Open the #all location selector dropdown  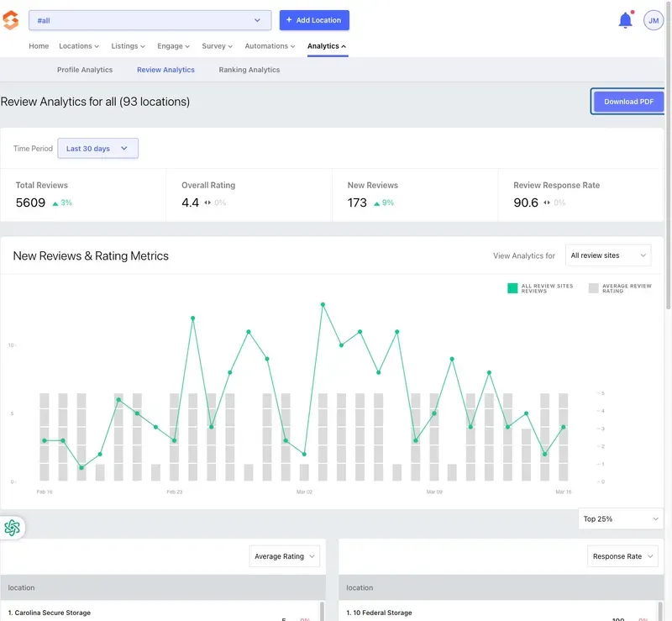150,20
